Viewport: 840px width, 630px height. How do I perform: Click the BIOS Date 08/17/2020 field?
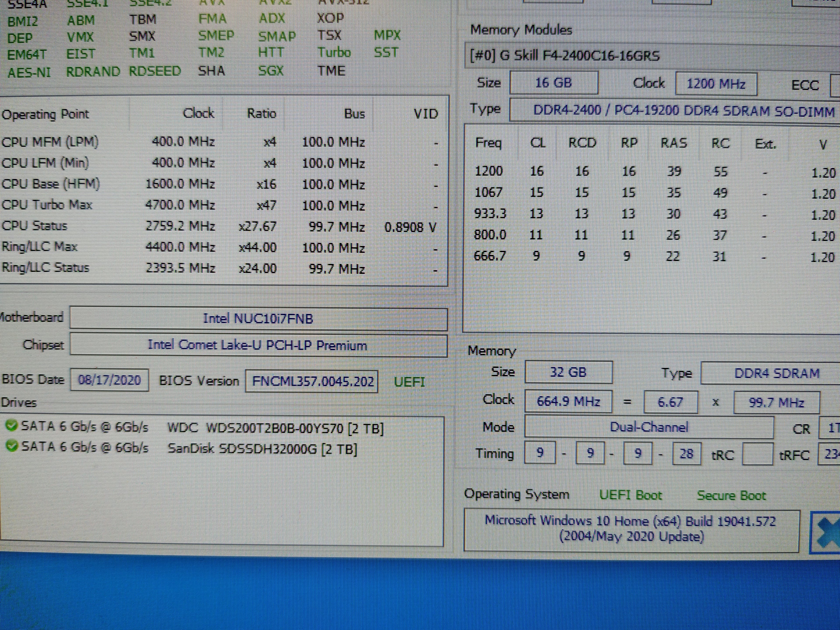pos(109,380)
